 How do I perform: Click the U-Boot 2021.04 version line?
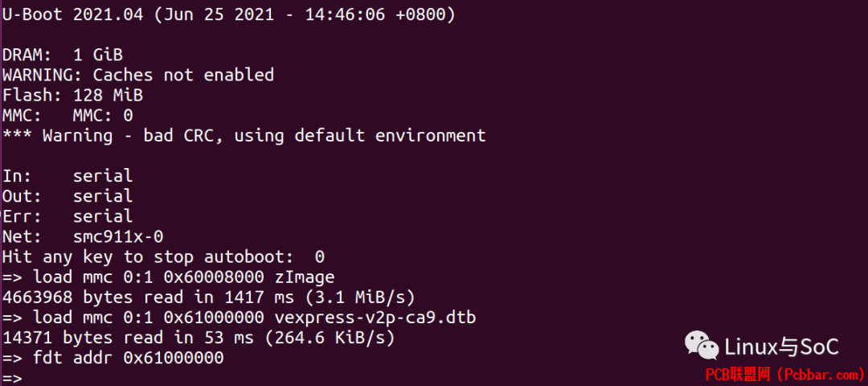point(228,14)
